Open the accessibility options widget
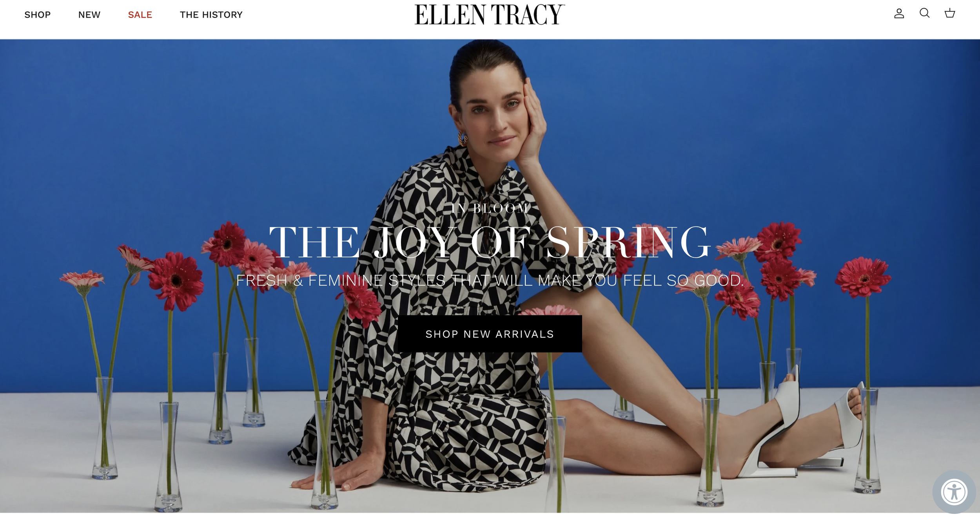The width and height of the screenshot is (980, 517). 954,492
